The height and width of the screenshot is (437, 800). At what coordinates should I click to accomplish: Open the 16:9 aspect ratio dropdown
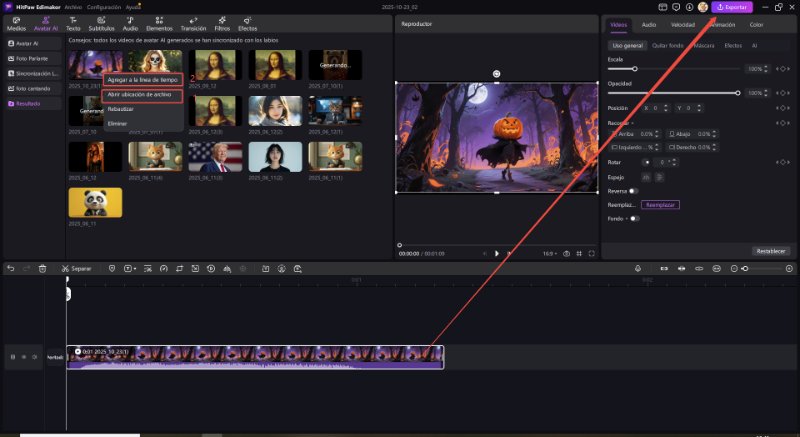click(550, 254)
